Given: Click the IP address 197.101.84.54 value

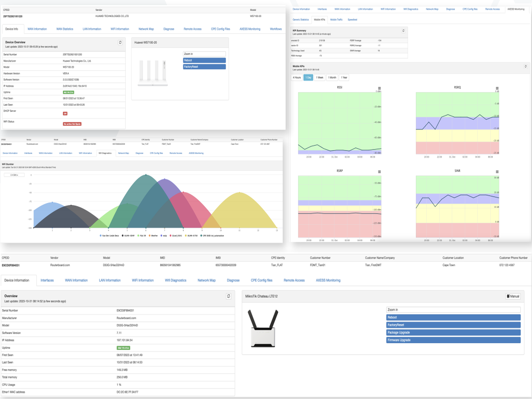Looking at the screenshot, I should [125, 340].
